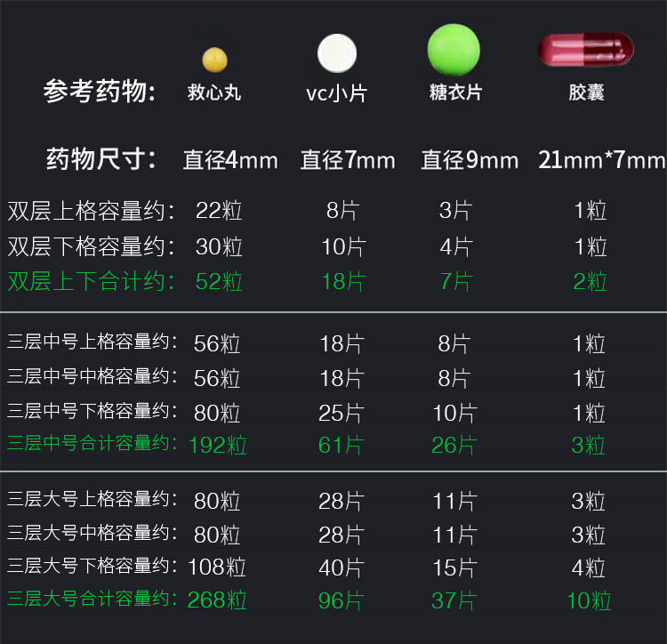This screenshot has width=667, height=644.
Task: Select the 胶囊 label text
Action: 586,92
